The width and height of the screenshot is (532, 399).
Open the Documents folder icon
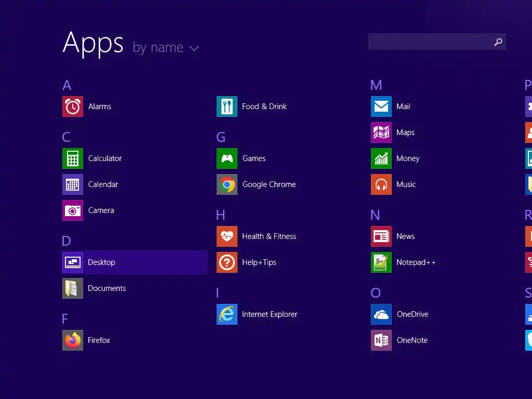[x=73, y=288]
